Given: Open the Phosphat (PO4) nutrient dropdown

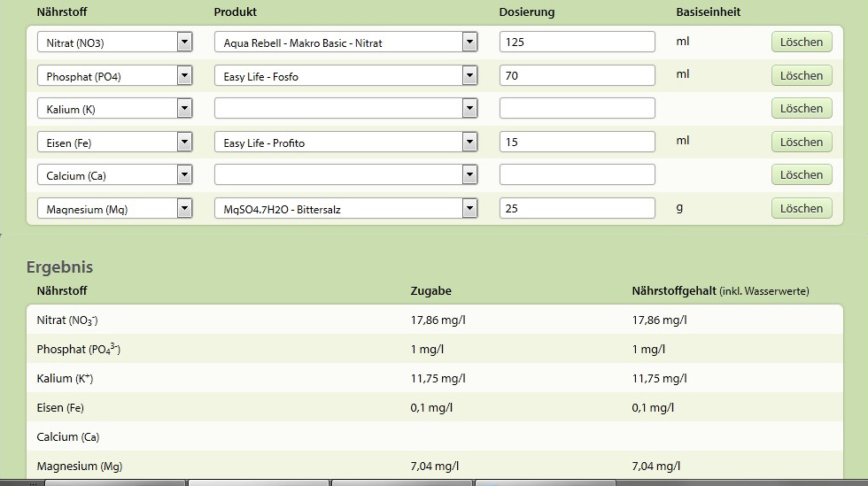Looking at the screenshot, I should (x=114, y=76).
